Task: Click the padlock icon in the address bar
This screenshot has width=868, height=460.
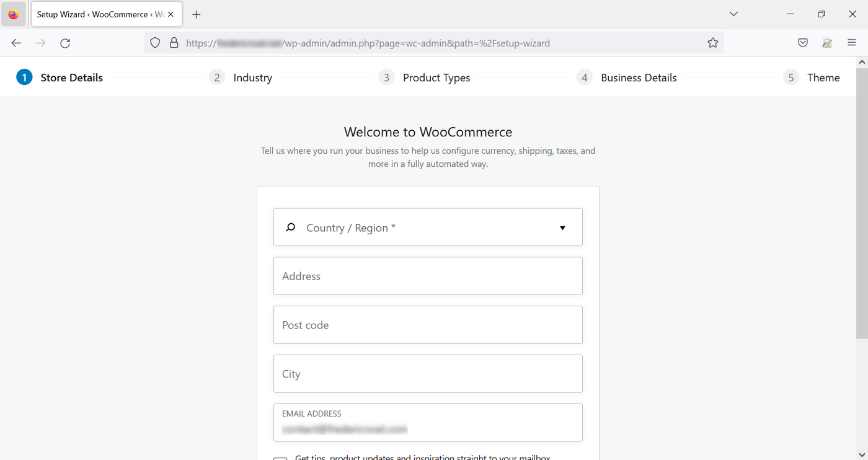Action: tap(174, 43)
